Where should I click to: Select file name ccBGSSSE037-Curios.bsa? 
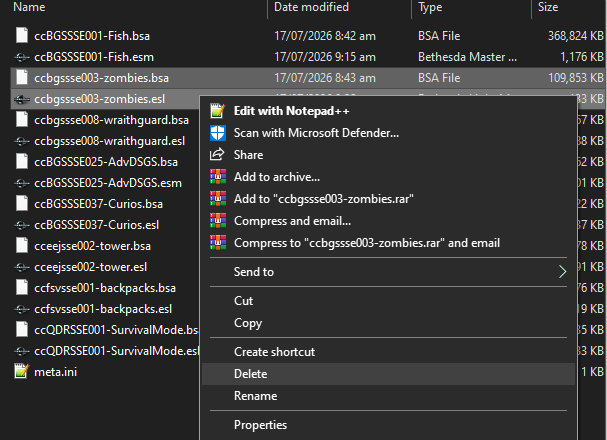pyautogui.click(x=98, y=204)
